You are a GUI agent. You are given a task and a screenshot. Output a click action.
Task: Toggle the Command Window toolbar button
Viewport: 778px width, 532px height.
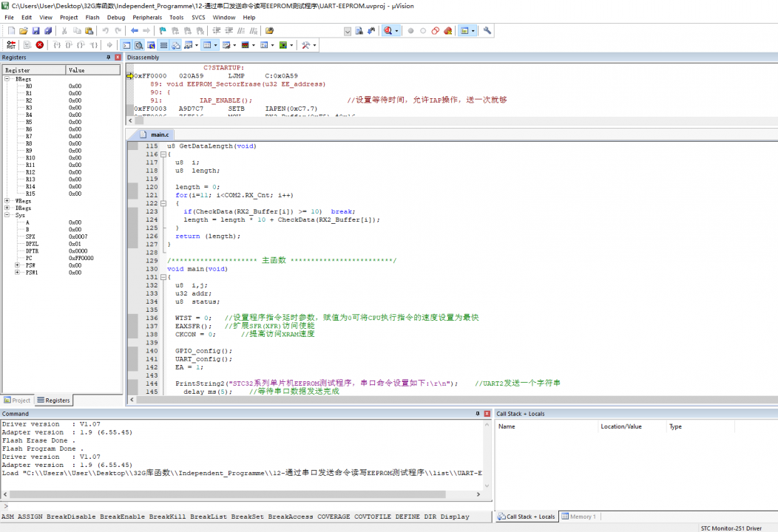tap(126, 45)
